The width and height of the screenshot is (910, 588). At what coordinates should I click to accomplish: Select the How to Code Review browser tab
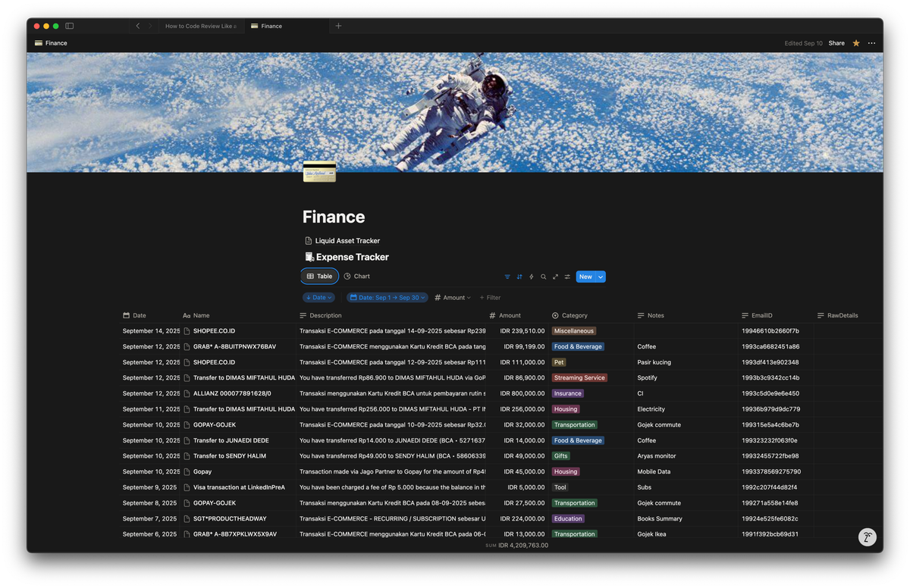(199, 25)
